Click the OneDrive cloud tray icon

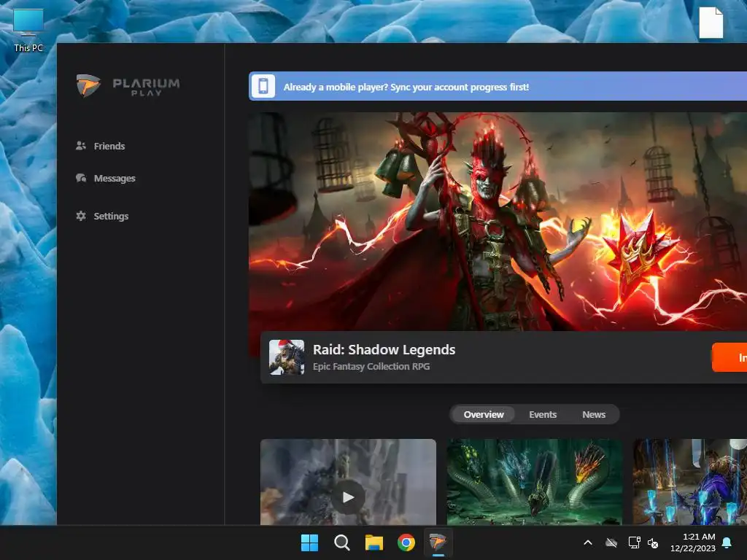tap(611, 542)
